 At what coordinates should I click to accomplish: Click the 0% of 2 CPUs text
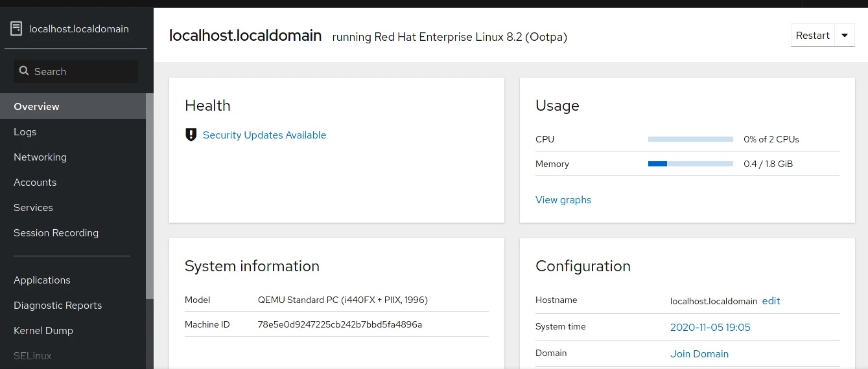[x=771, y=139]
